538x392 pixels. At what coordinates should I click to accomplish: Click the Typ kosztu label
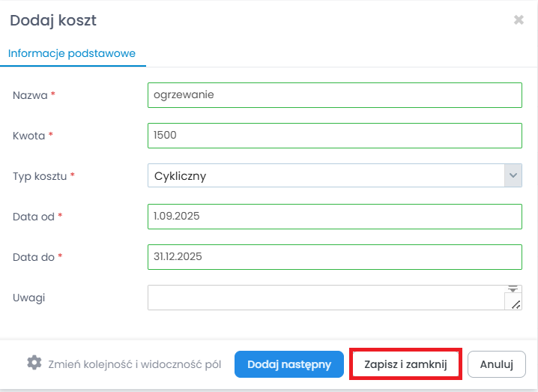40,176
